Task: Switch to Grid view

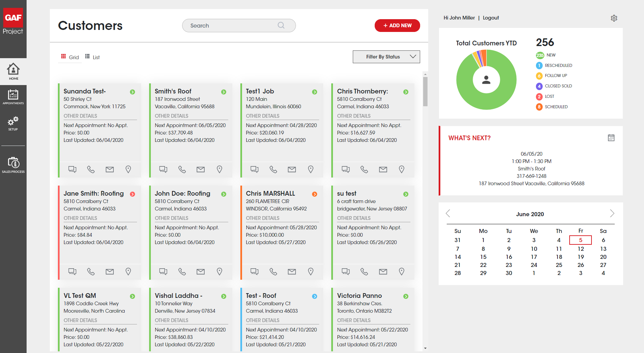Action: tap(70, 57)
